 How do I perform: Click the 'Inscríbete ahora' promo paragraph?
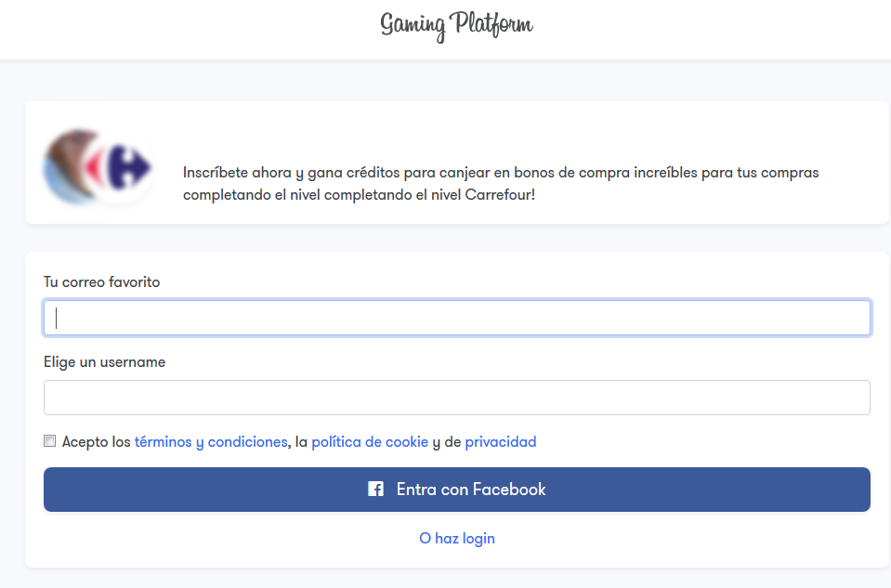coord(500,174)
